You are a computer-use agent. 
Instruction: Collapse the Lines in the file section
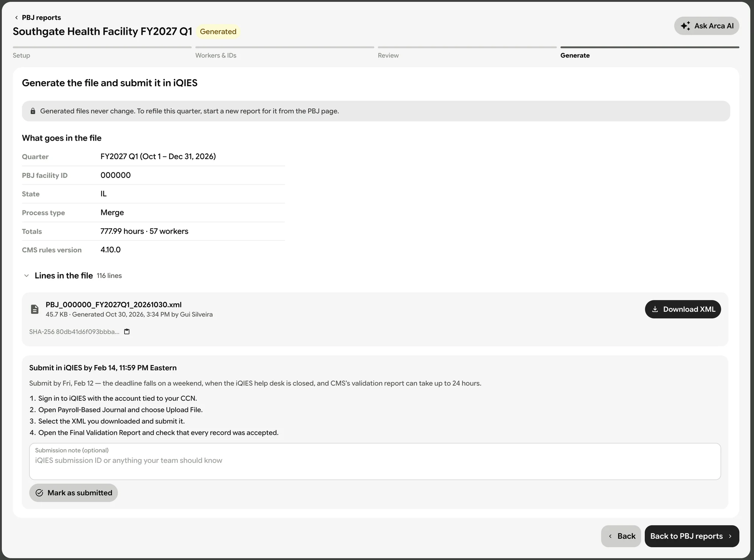(26, 276)
